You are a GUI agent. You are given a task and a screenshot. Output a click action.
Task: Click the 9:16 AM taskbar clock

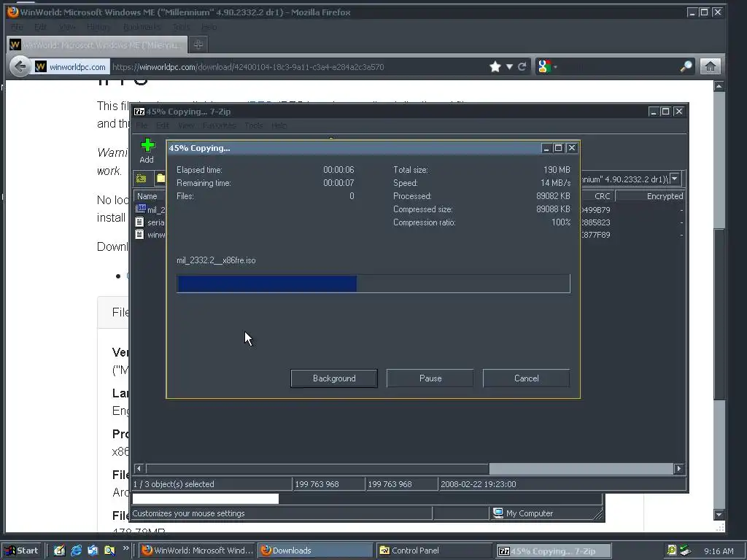(x=719, y=551)
